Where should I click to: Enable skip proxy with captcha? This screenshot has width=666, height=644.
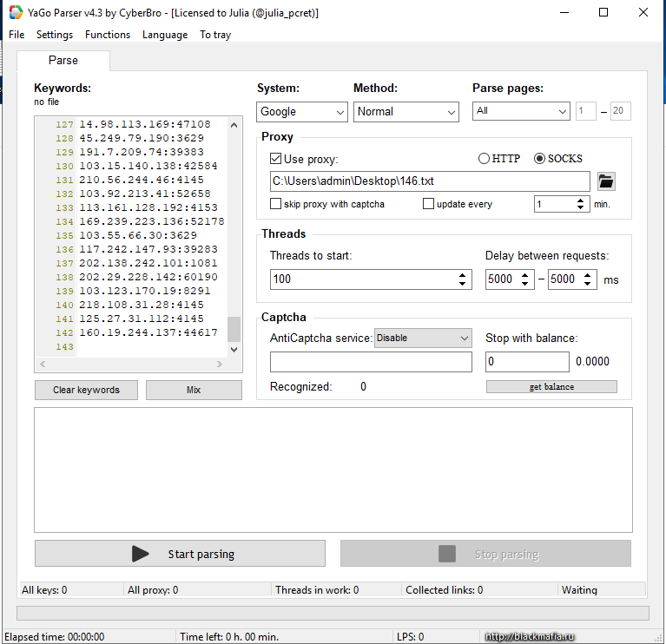276,204
